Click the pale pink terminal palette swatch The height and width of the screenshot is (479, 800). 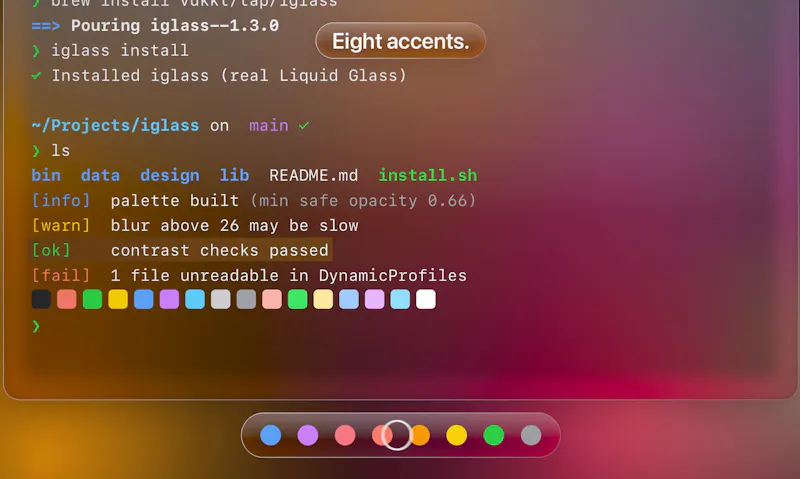coord(272,299)
